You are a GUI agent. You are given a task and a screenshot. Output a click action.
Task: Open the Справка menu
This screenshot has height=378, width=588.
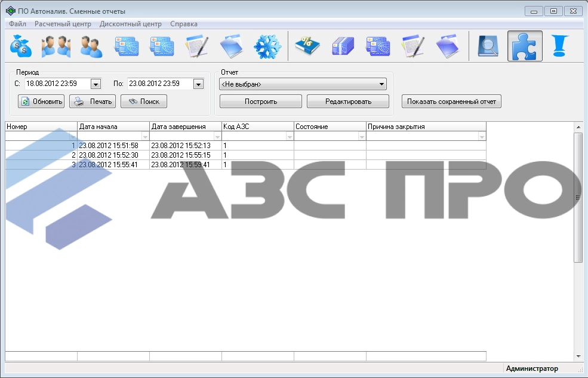184,24
